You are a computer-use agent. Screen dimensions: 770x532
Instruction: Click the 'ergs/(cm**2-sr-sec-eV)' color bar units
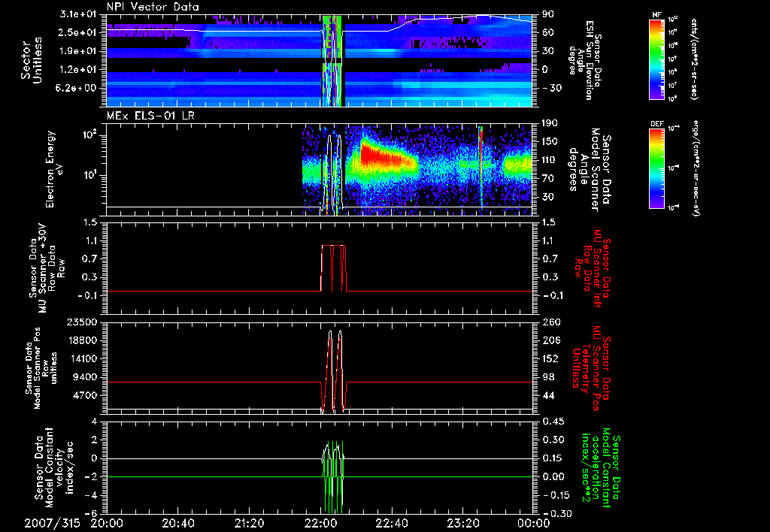(696, 168)
